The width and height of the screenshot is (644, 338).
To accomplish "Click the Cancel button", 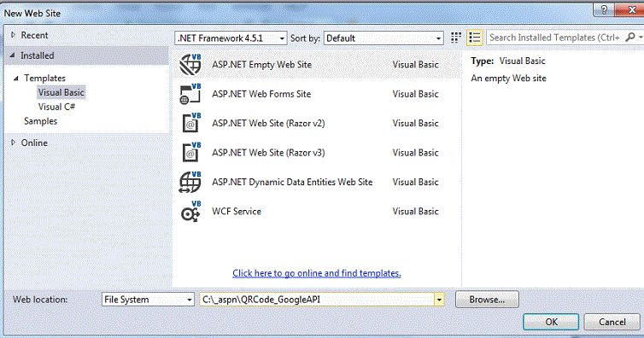I will point(612,322).
